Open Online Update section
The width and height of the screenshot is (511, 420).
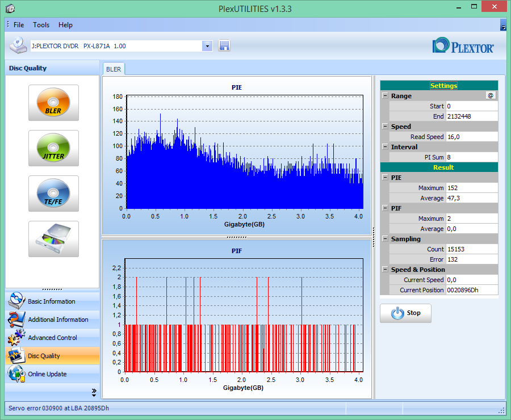tap(52, 374)
